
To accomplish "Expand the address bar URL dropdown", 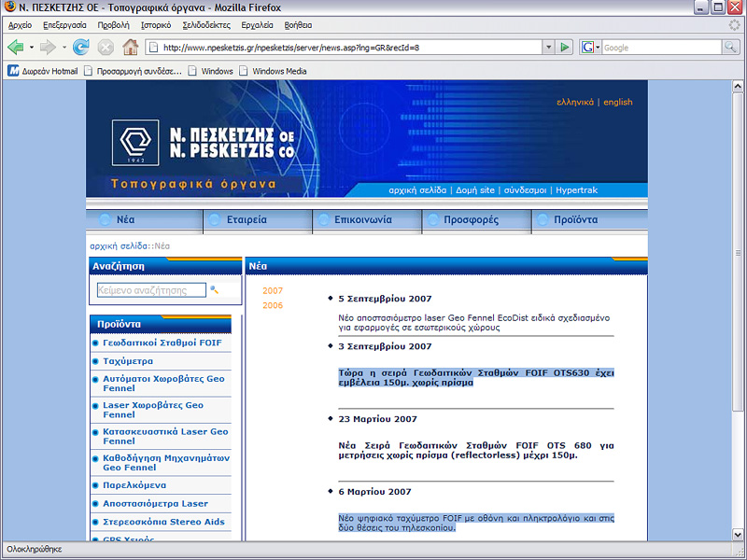I will (548, 48).
